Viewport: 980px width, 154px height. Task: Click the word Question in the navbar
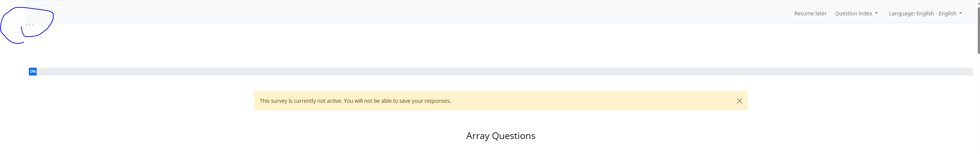(847, 13)
